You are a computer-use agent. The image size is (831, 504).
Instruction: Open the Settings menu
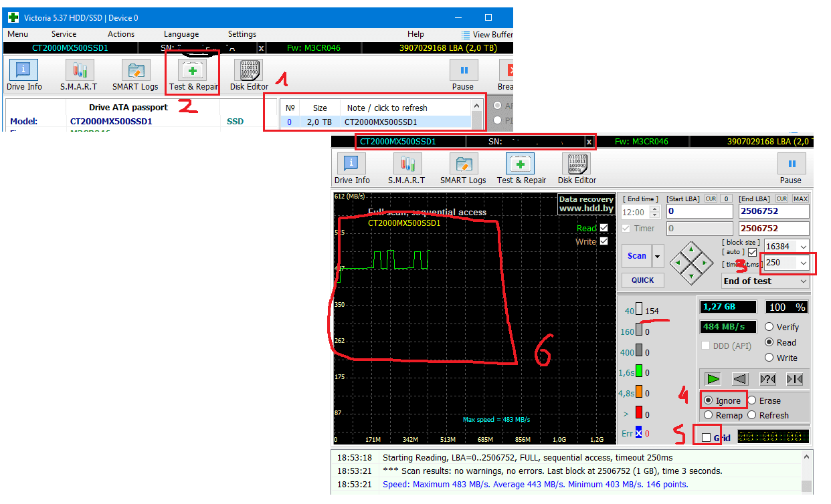[242, 34]
